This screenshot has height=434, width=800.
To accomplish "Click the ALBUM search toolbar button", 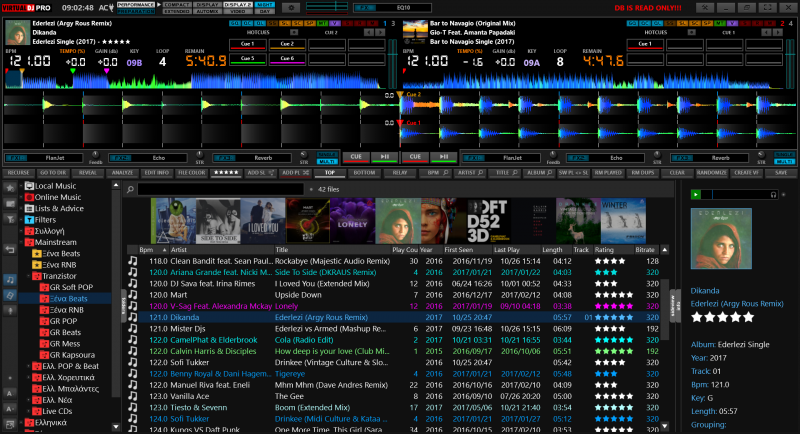I will pos(539,173).
